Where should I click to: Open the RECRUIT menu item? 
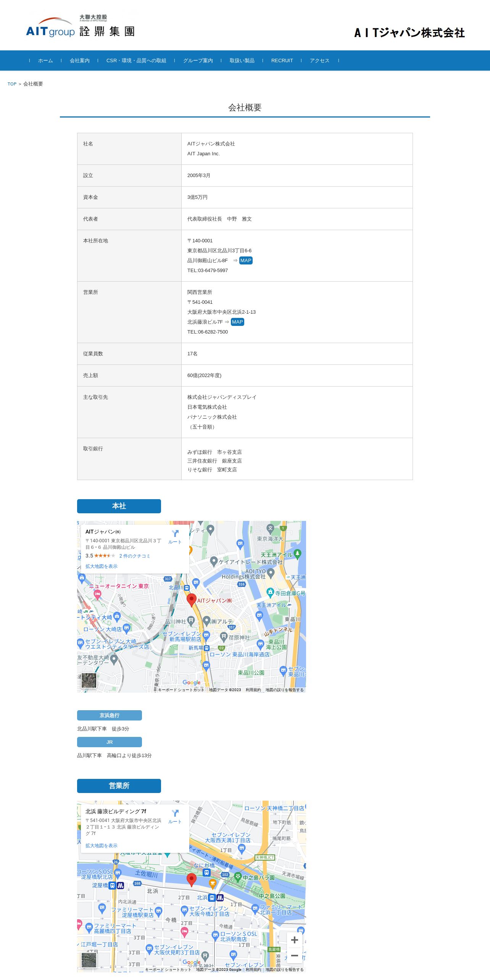(x=282, y=61)
